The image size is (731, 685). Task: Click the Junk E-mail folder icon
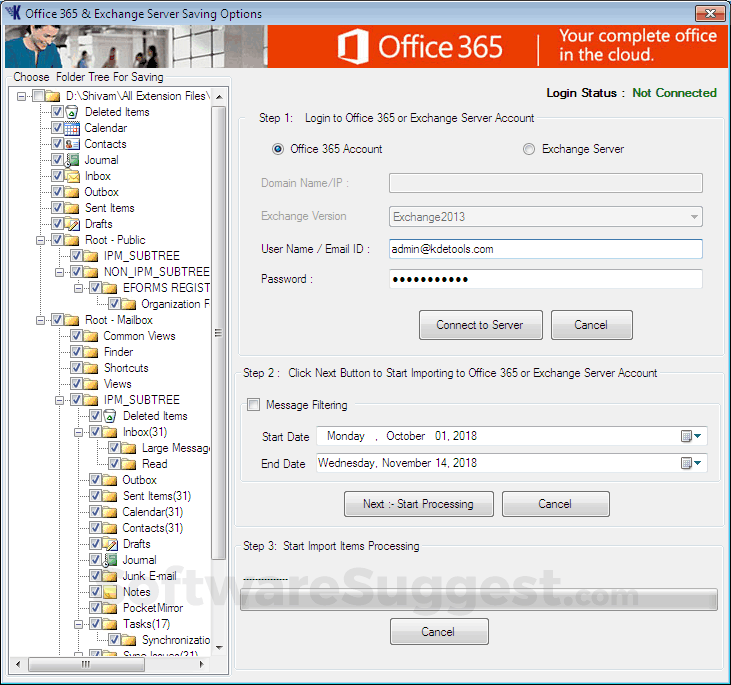tap(110, 576)
